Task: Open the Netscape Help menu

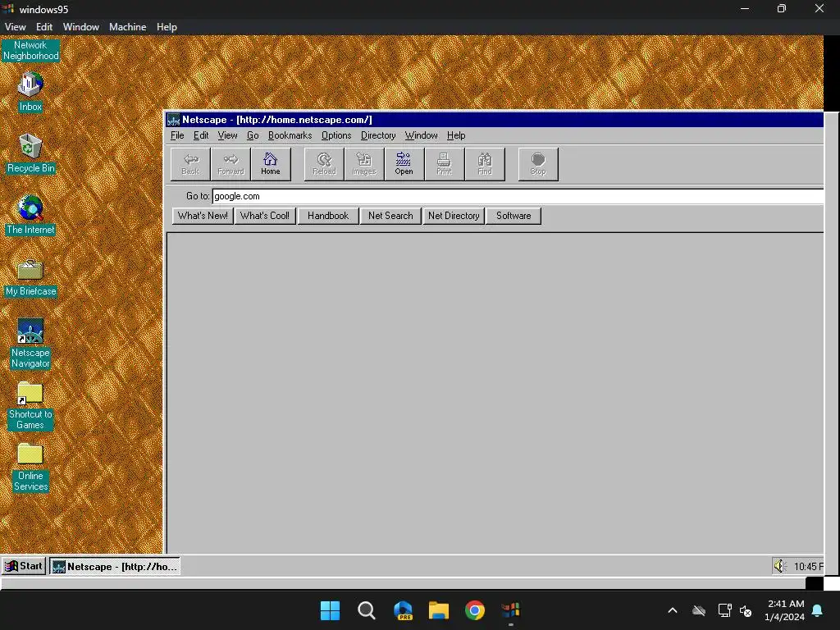Action: point(456,135)
